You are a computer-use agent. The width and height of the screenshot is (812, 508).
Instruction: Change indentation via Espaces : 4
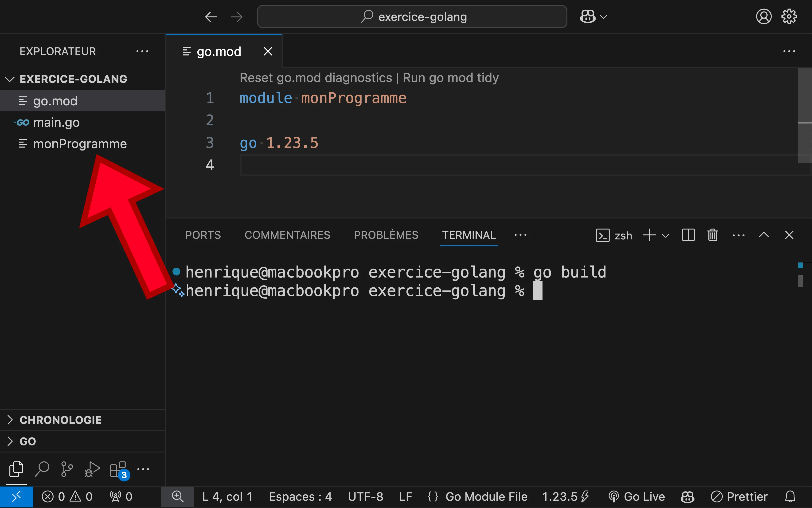[300, 496]
